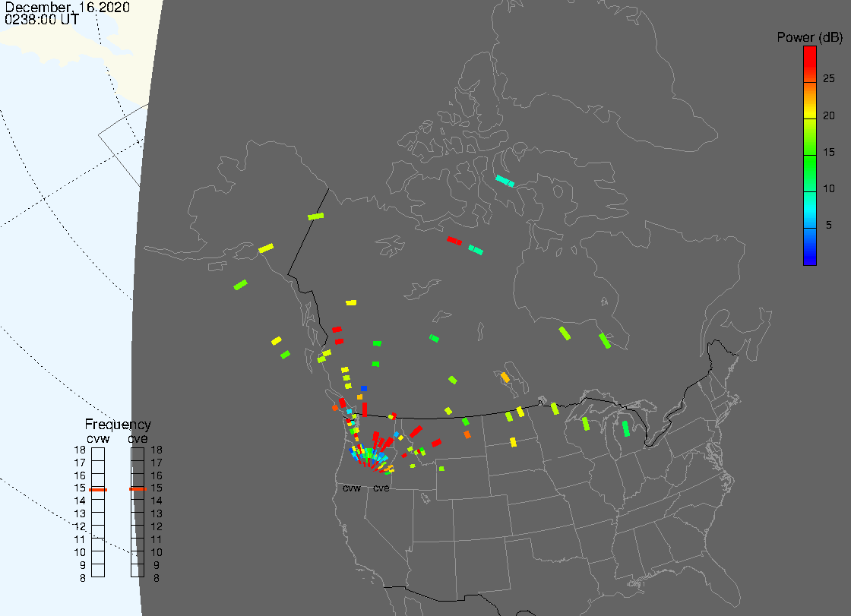851x616 pixels.
Task: Select the green band of the power color bar
Action: pyautogui.click(x=810, y=174)
